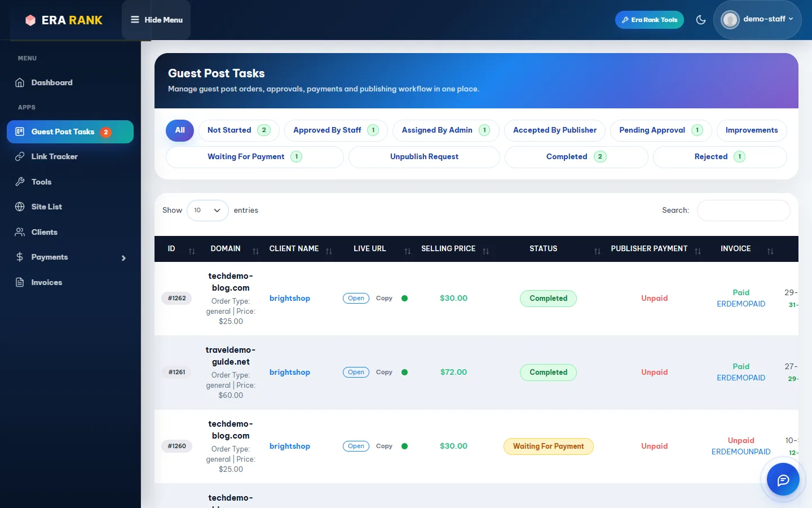
Task: Sort table by ID column arrows
Action: 192,252
